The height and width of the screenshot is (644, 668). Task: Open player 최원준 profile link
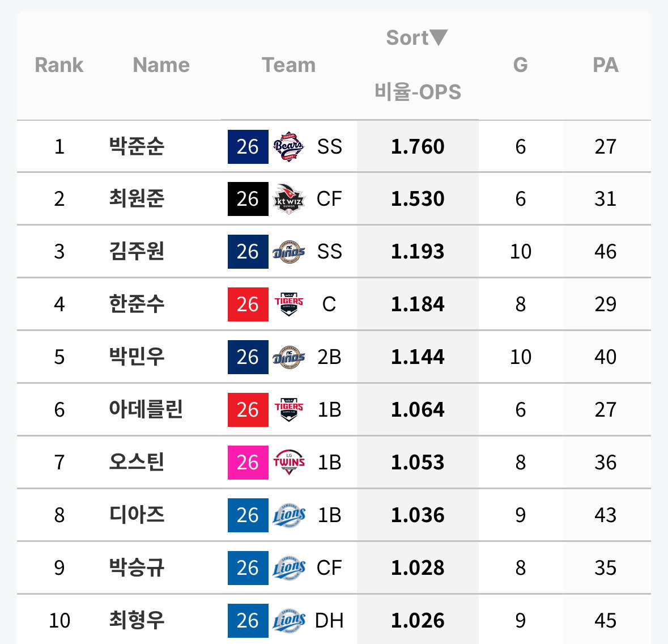137,199
